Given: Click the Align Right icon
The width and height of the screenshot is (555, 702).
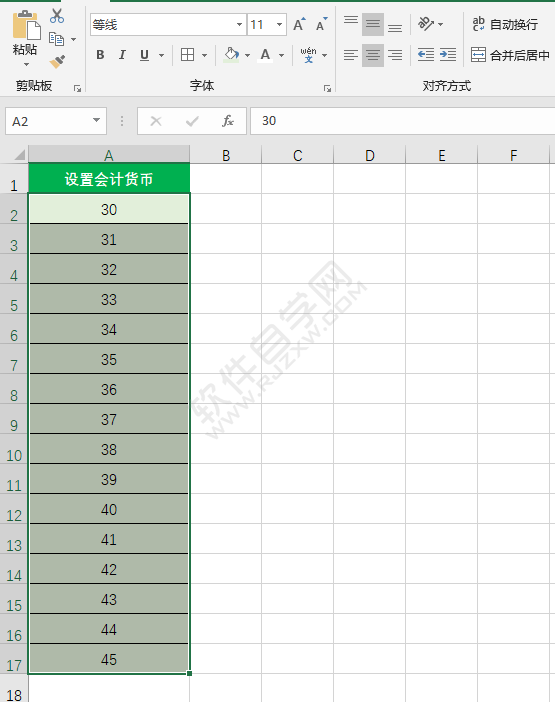Looking at the screenshot, I should [395, 55].
